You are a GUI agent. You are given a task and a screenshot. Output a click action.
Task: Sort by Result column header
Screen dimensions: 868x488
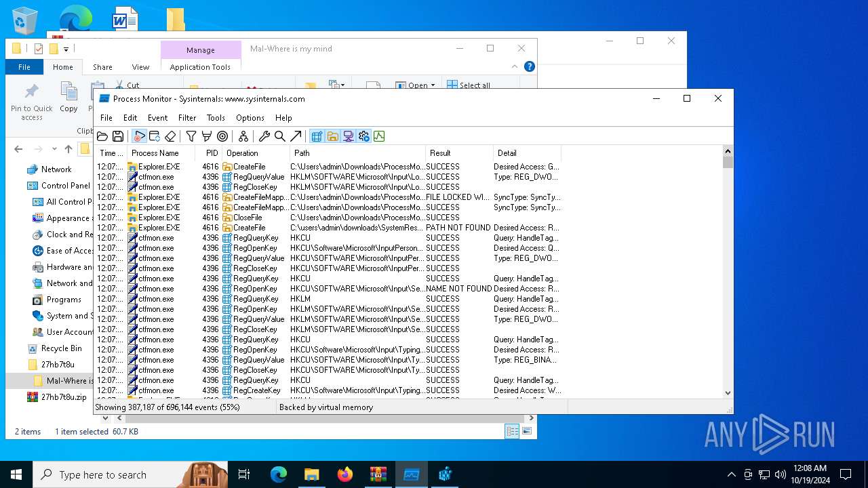click(x=459, y=153)
